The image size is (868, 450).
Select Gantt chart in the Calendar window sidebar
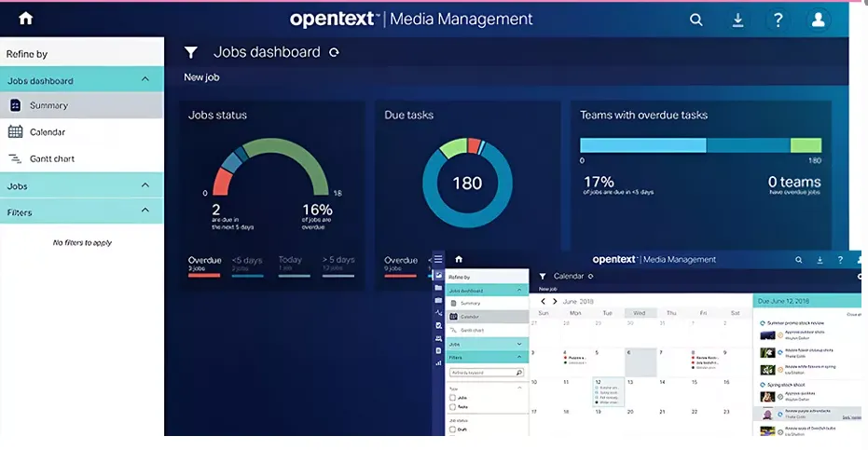point(487,330)
